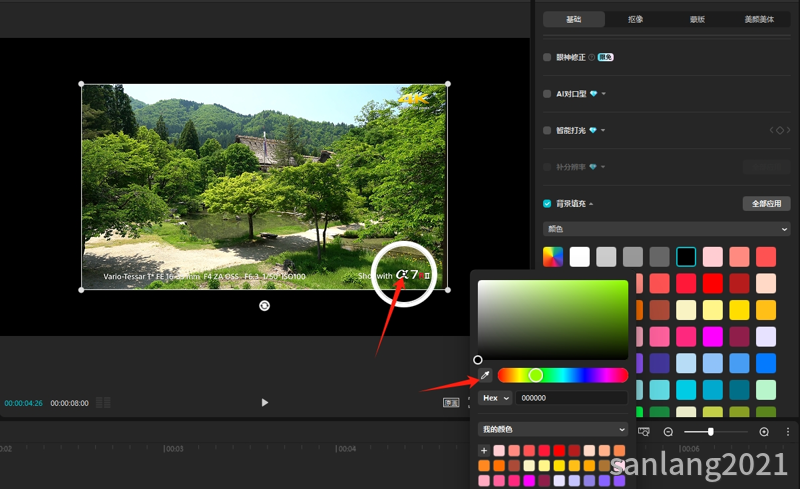Open the Hex color format dropdown
This screenshot has height=489, width=800.
click(x=495, y=398)
